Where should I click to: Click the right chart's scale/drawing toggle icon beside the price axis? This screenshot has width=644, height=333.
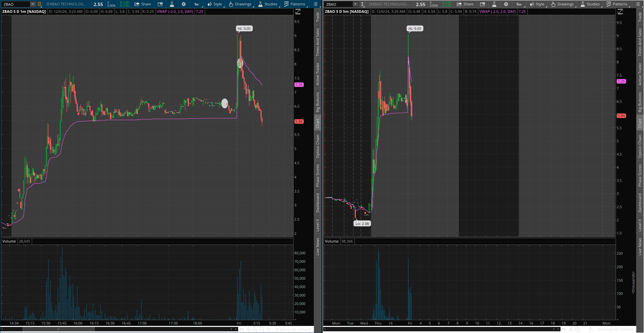tap(620, 12)
